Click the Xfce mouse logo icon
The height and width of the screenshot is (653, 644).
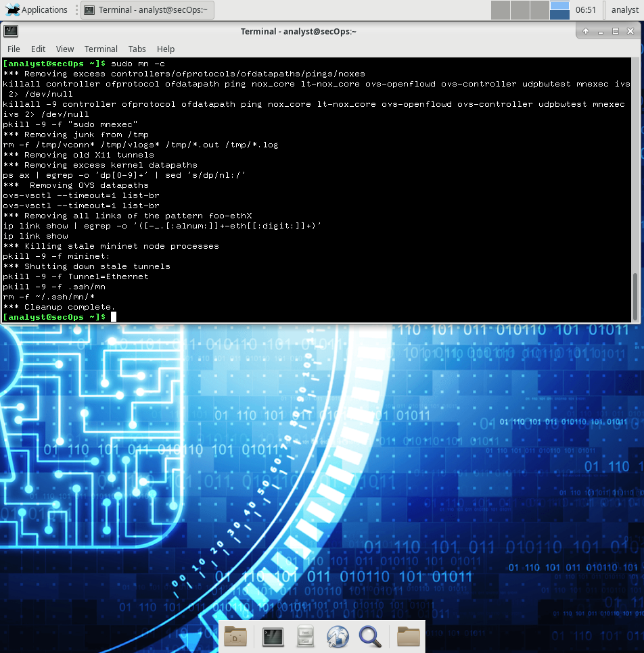pyautogui.click(x=12, y=9)
